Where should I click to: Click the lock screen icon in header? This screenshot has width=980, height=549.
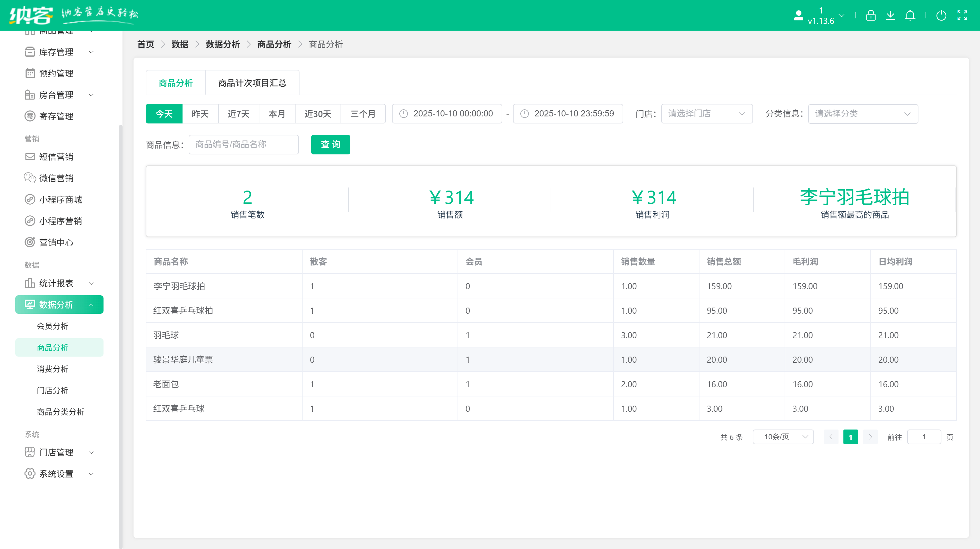[x=870, y=16]
